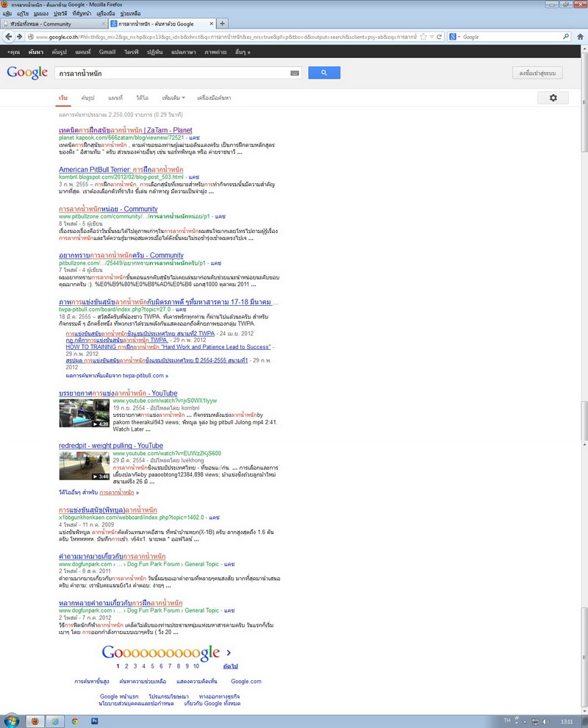Open the on-screen keyboard icon in search box
The height and width of the screenshot is (728, 588).
coord(295,73)
